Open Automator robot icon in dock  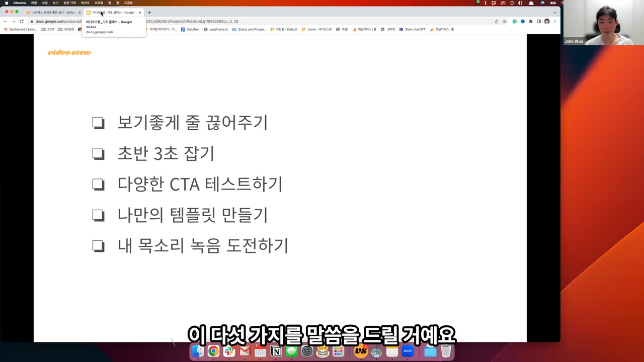click(x=376, y=351)
